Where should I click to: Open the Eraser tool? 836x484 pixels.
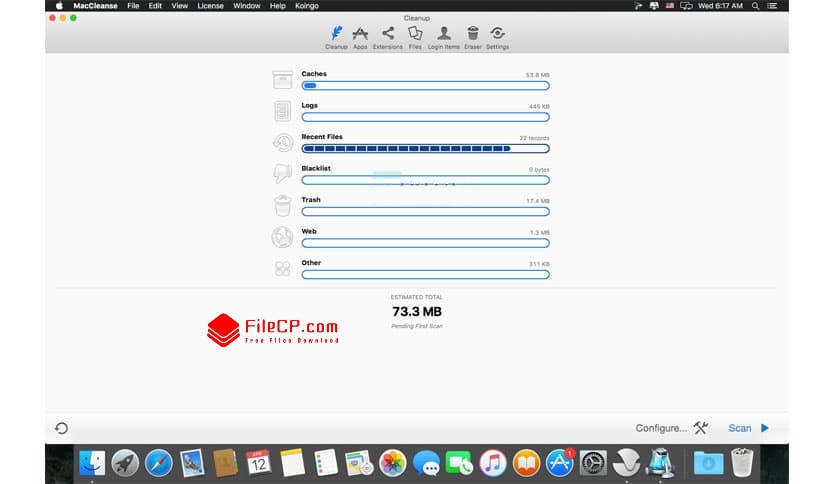click(x=472, y=37)
